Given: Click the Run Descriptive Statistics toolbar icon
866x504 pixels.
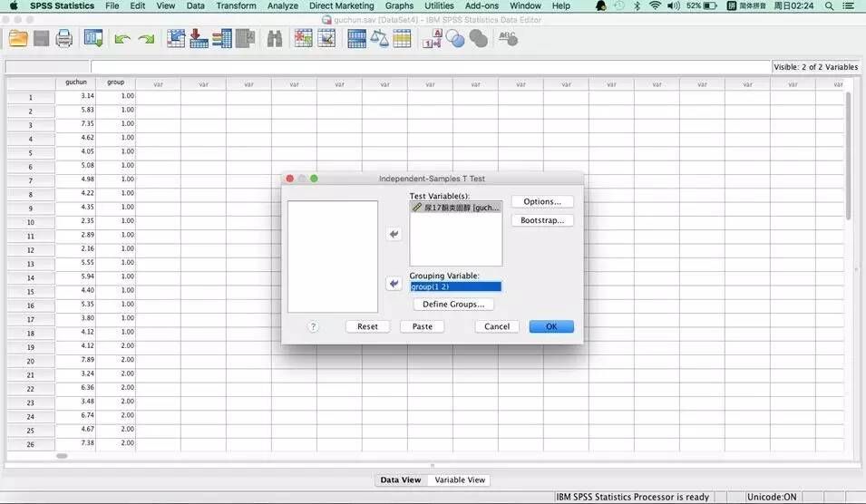Looking at the screenshot, I should tap(245, 39).
